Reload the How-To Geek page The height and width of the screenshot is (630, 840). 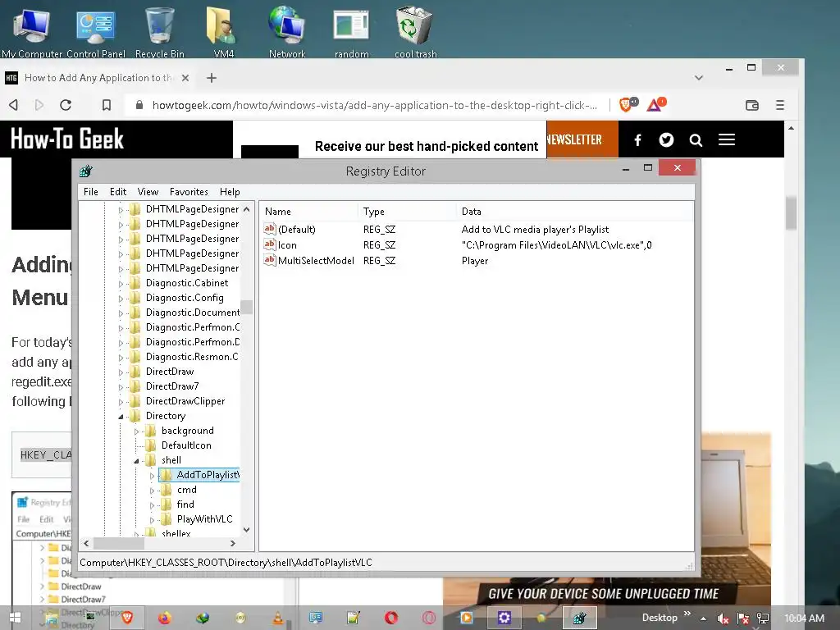[66, 105]
